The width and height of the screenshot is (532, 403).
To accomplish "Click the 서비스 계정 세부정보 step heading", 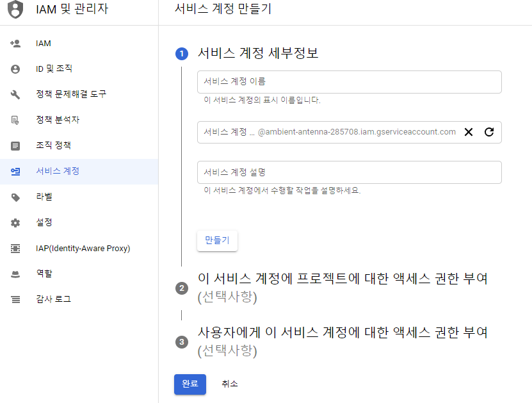I will [x=258, y=53].
